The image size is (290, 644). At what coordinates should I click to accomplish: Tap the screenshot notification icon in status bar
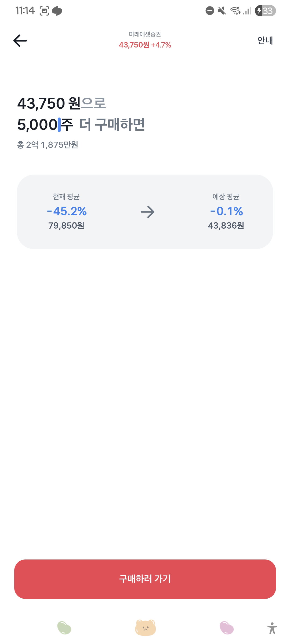click(44, 11)
